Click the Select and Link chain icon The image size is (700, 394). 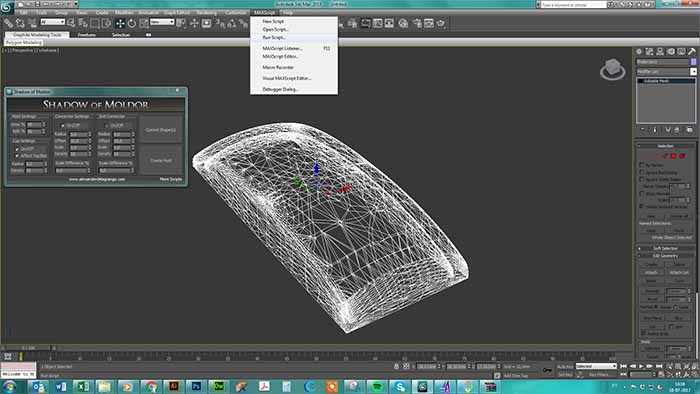(8, 23)
